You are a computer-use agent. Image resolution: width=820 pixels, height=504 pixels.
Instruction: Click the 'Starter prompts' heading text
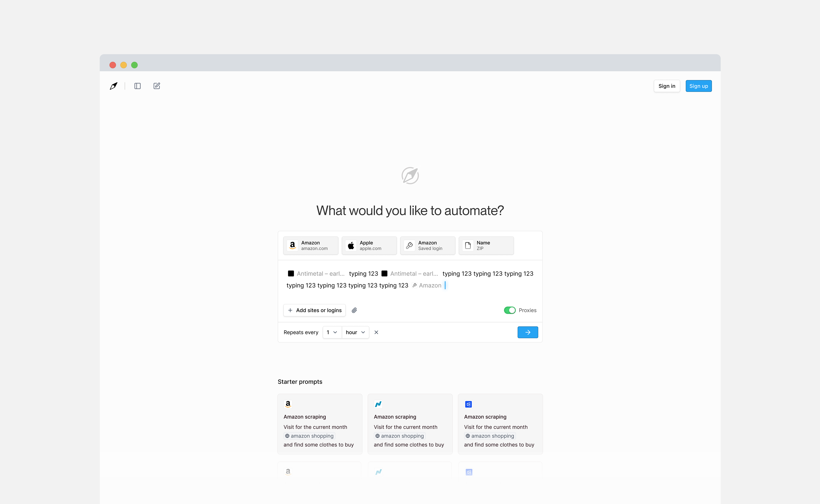300,382
